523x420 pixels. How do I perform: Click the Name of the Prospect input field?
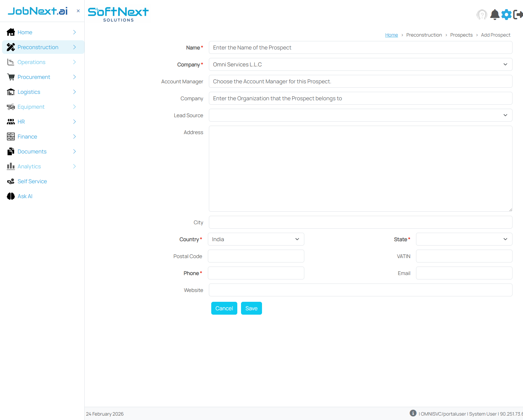(x=360, y=47)
